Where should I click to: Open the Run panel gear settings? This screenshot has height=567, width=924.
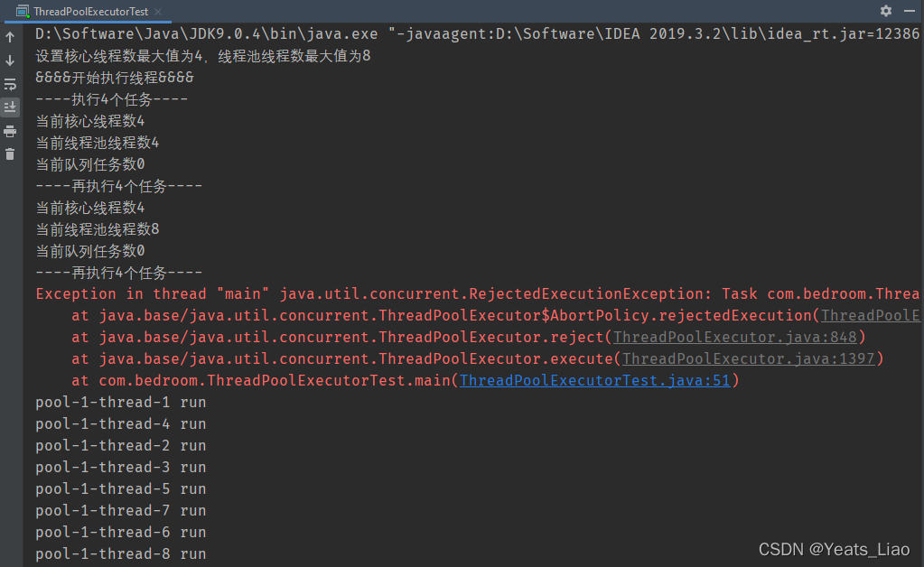coord(885,11)
